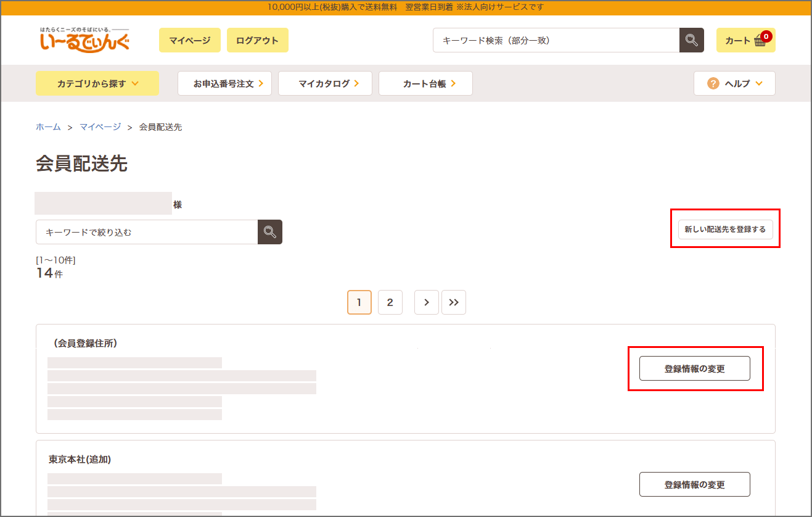Viewport: 812px width, 517px height.
Task: Jump to last page double arrow
Action: (x=454, y=302)
